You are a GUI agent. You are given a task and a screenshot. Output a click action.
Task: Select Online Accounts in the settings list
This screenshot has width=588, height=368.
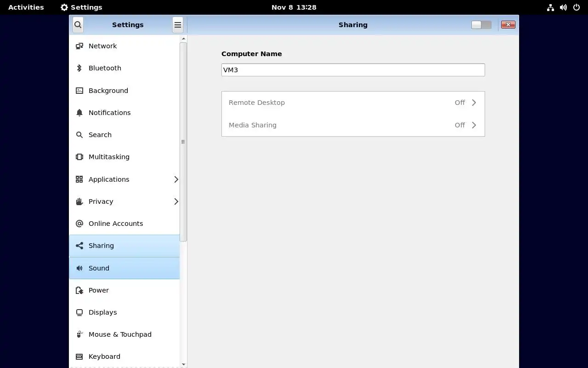pyautogui.click(x=124, y=224)
